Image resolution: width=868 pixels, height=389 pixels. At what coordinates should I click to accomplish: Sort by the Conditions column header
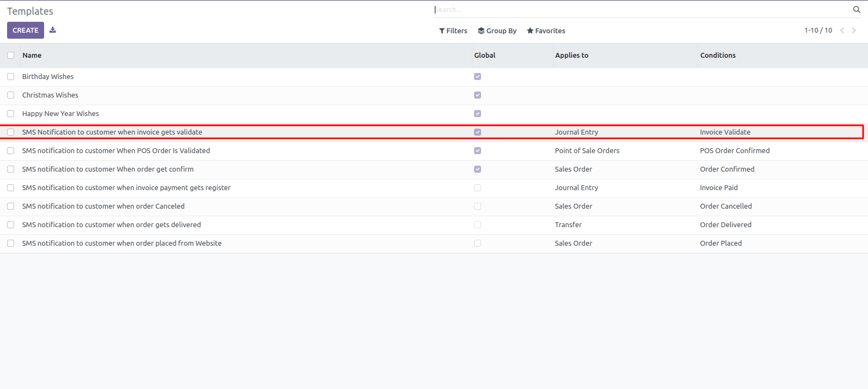pos(717,56)
